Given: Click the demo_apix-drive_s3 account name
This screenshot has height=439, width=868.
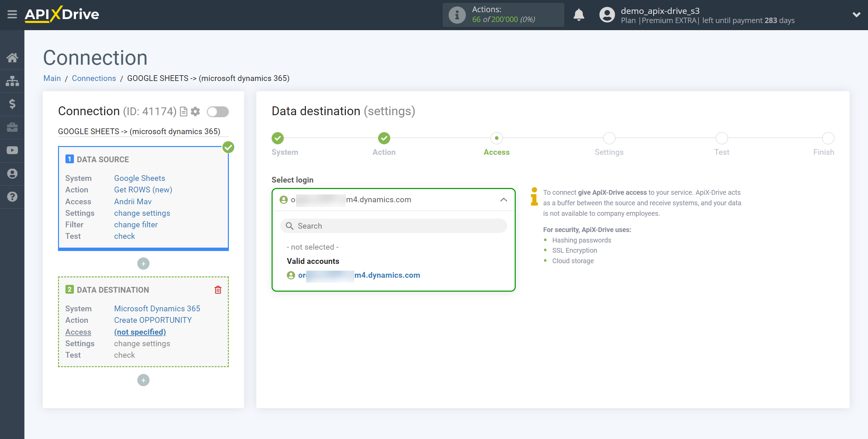Looking at the screenshot, I should coord(660,11).
